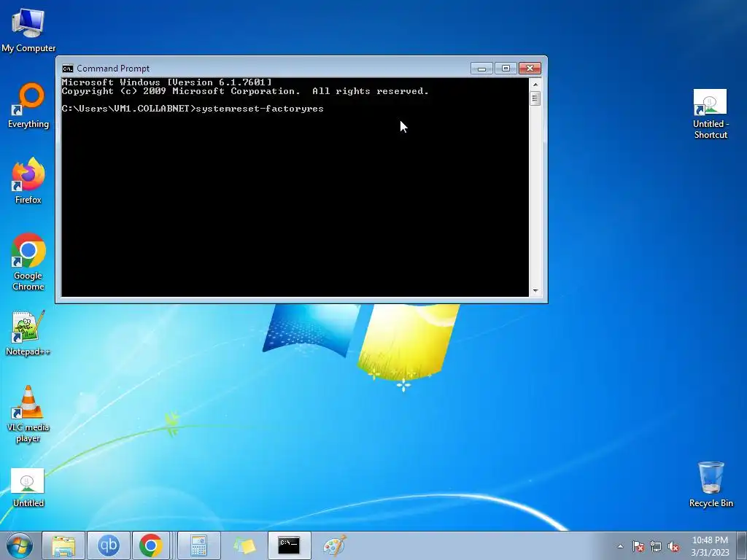Click the Command Prompt title text
747x560 pixels.
[x=113, y=69]
